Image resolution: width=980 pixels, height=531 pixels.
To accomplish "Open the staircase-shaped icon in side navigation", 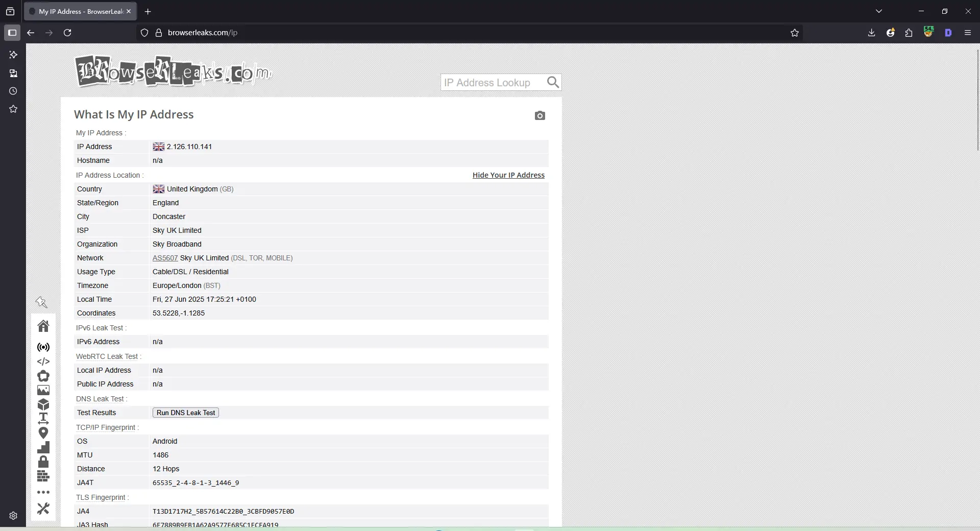I will pyautogui.click(x=43, y=447).
